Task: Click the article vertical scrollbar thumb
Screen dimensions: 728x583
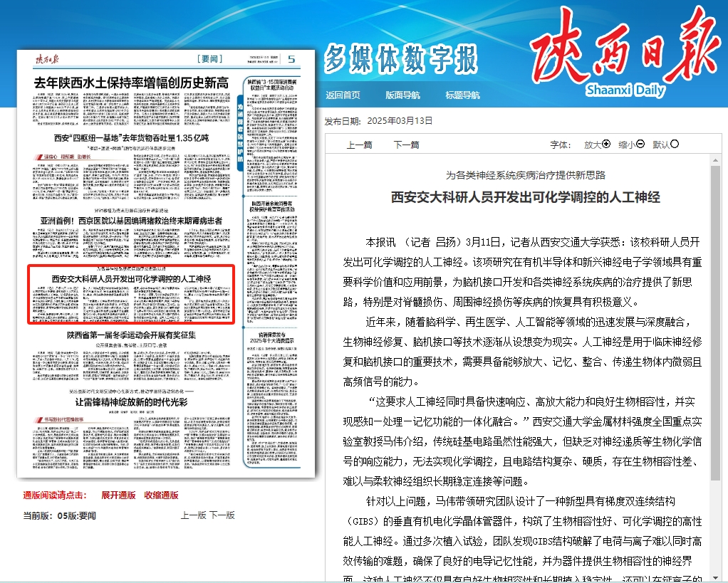Action: (x=715, y=322)
